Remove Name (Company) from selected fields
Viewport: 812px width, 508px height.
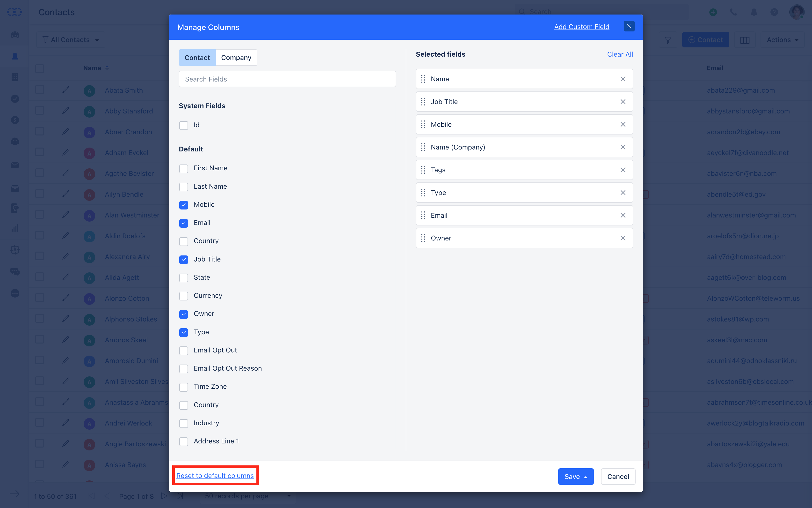pyautogui.click(x=623, y=147)
